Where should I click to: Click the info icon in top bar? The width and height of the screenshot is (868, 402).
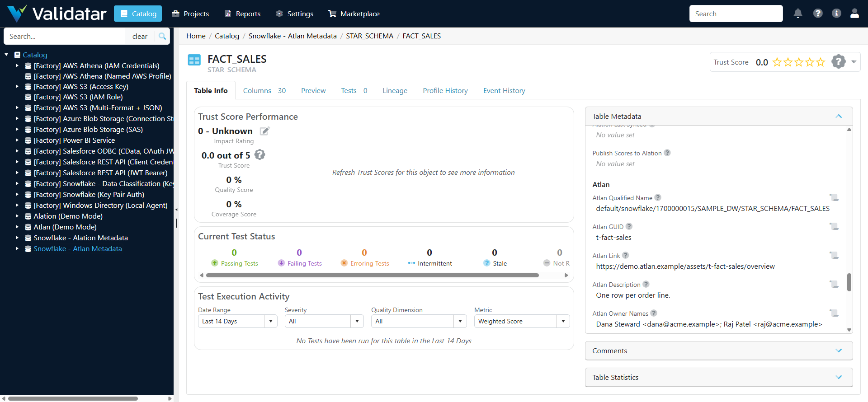tap(836, 14)
